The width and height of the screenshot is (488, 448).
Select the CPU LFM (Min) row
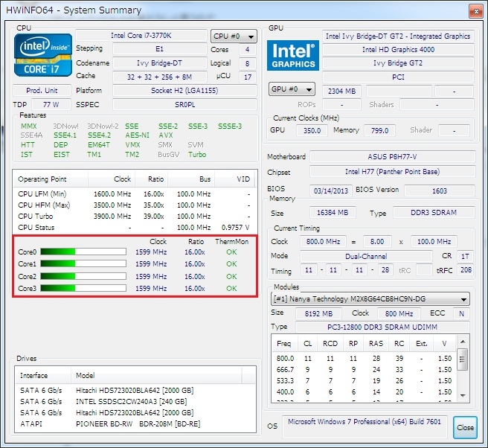pyautogui.click(x=135, y=194)
